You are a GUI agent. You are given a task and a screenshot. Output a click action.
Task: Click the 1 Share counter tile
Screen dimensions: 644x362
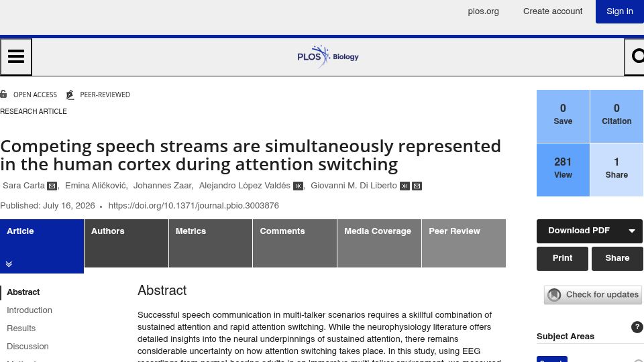pyautogui.click(x=617, y=170)
